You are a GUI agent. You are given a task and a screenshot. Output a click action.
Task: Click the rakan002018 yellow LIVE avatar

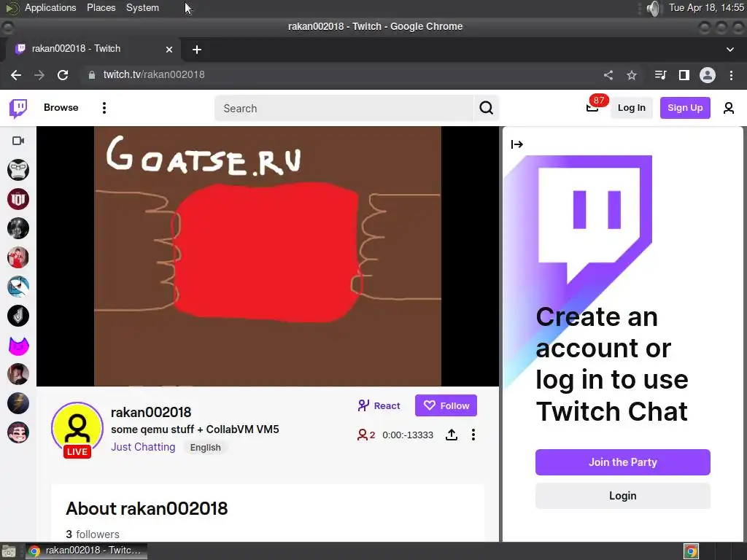(77, 429)
